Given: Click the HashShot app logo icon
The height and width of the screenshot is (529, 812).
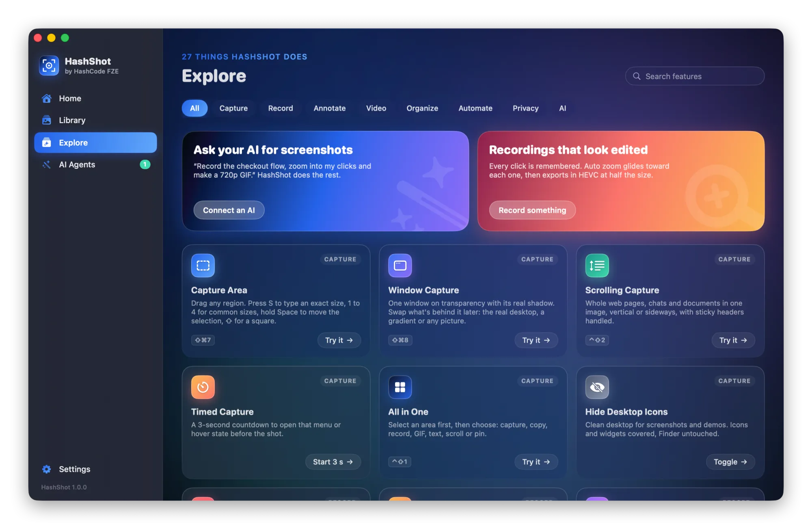Looking at the screenshot, I should click(49, 65).
